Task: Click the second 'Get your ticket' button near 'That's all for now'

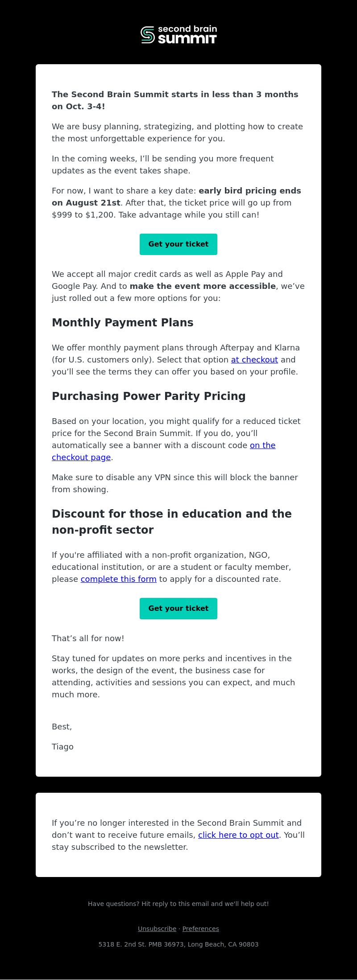Action: (178, 609)
